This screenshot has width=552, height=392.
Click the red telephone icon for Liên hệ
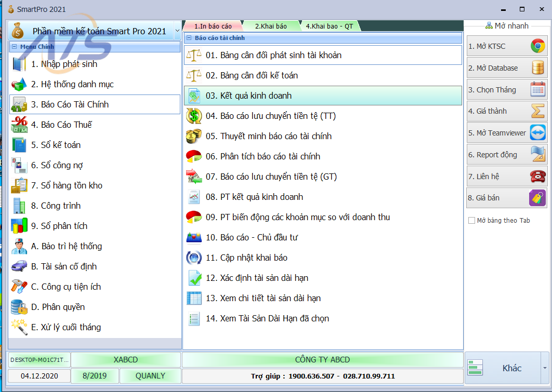point(537,177)
